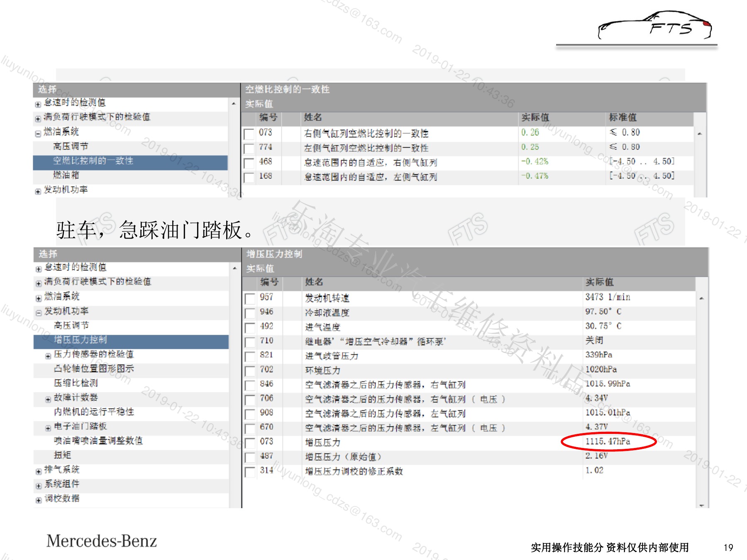Click the 2.16V raw boost pressure value

point(596,455)
